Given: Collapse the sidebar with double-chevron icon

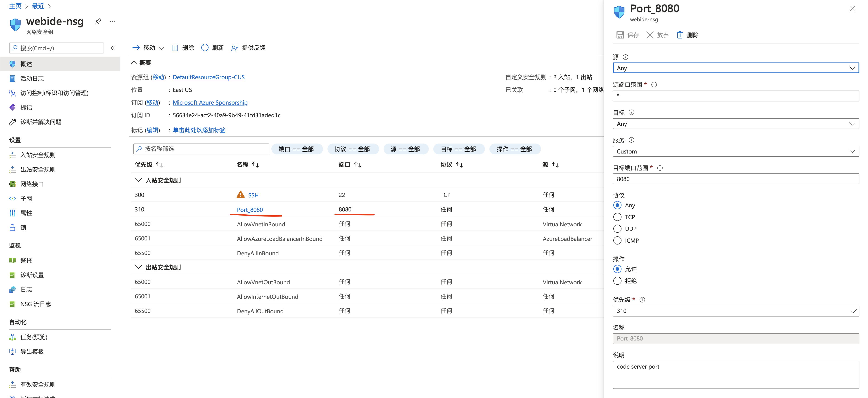Looking at the screenshot, I should tap(113, 48).
